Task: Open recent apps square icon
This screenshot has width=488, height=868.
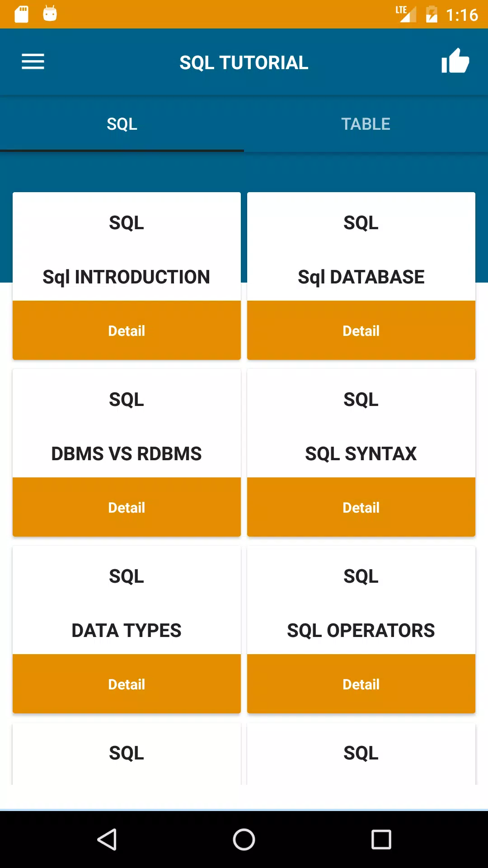Action: click(x=381, y=840)
